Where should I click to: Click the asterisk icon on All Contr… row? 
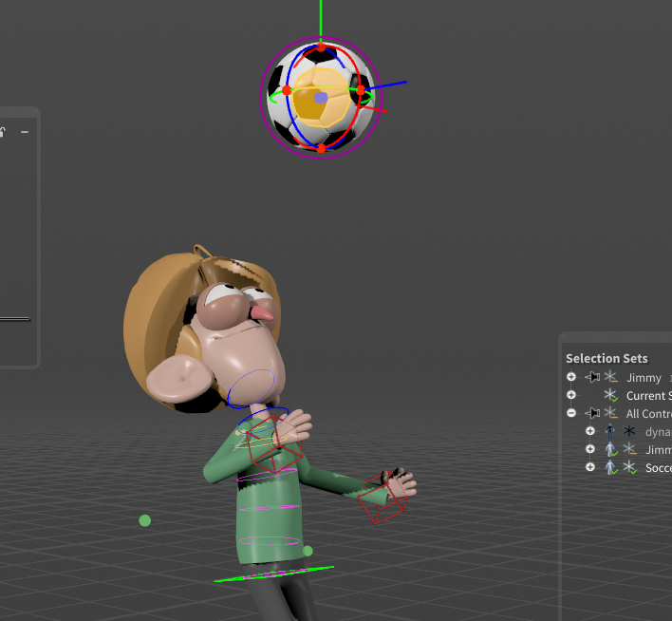click(x=610, y=413)
